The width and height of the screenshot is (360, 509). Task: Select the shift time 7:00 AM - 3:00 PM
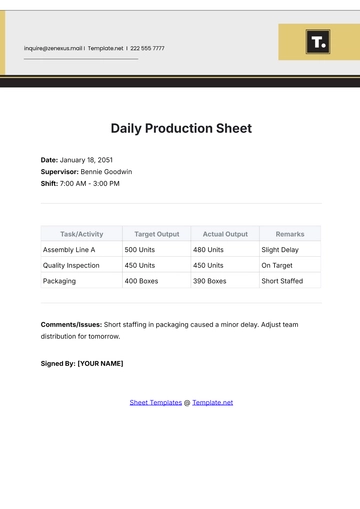pos(89,184)
